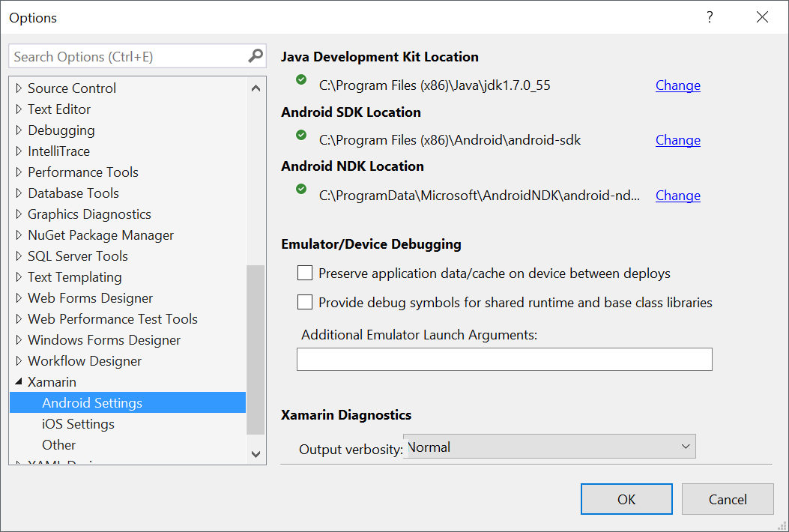This screenshot has width=789, height=532.
Task: Click the tree scrollbar thumb
Action: 256,350
